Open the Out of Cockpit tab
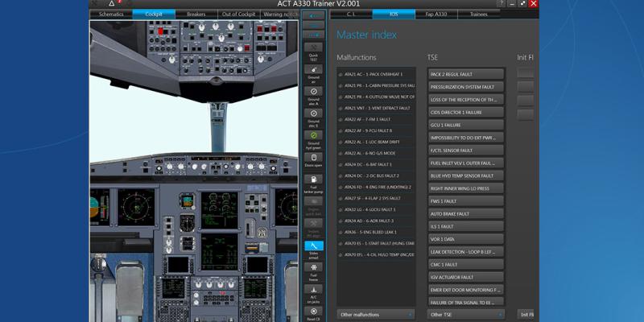The width and height of the screenshot is (644, 322). pyautogui.click(x=238, y=14)
